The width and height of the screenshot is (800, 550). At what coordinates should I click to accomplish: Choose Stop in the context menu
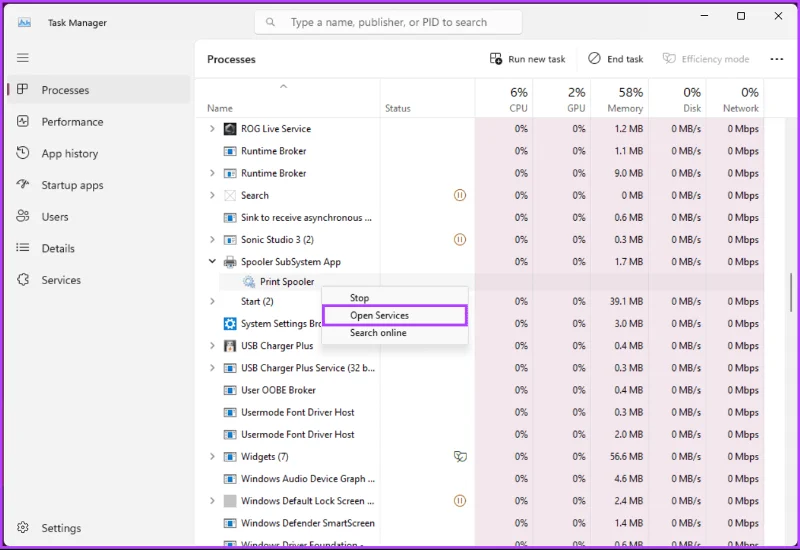(395, 298)
